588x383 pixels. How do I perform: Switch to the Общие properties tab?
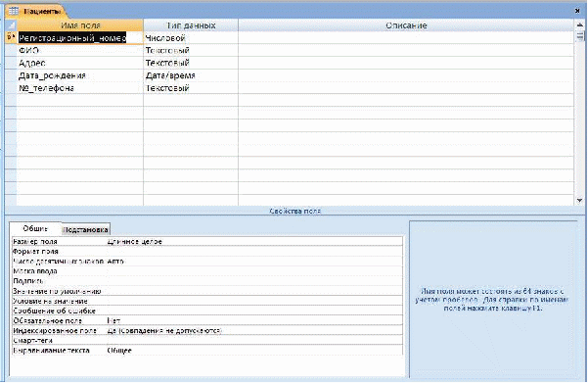point(35,228)
